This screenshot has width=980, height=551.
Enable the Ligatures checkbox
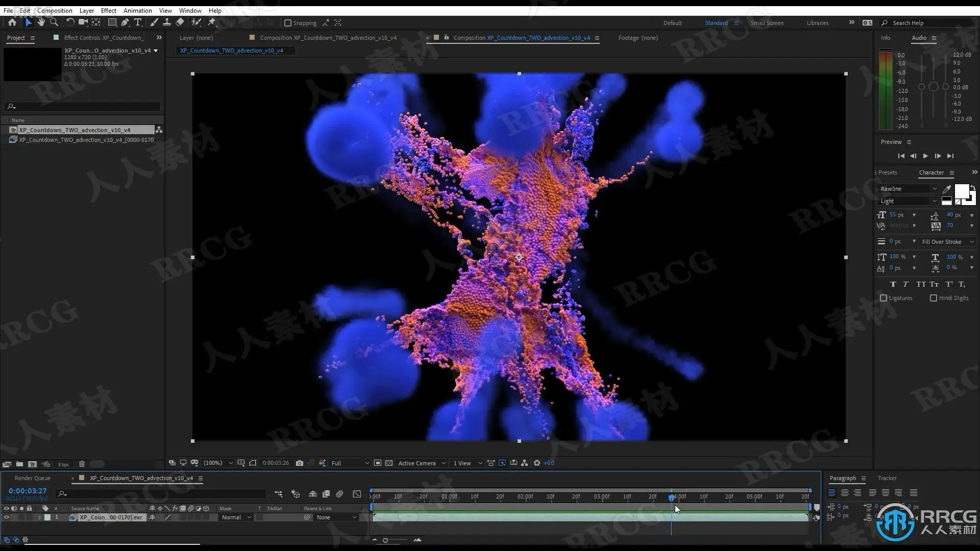click(x=884, y=298)
